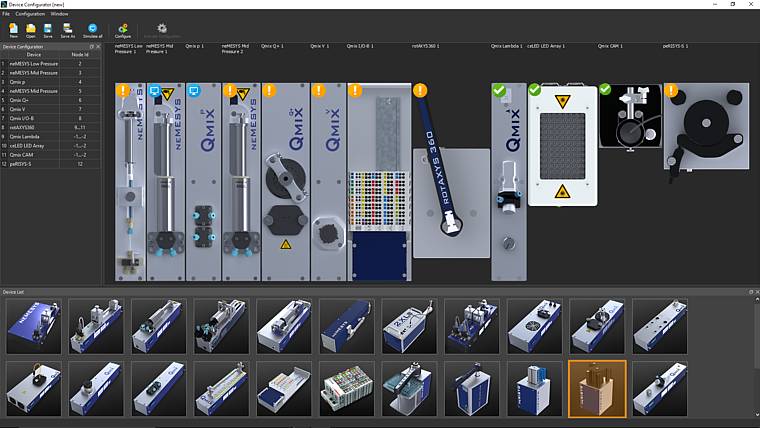This screenshot has height=428, width=760.
Task: Click warning badge on neMESYS Mid Pressure 2
Action: pos(230,90)
